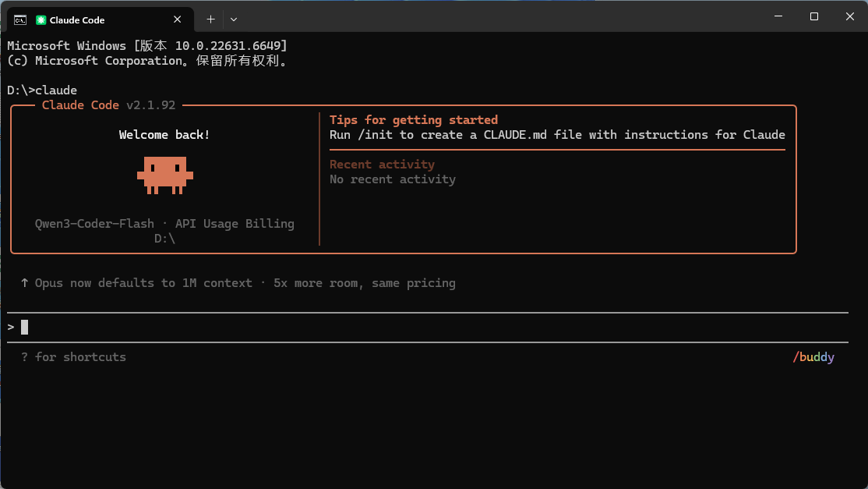
Task: Click the 'Recent activity' heading
Action: 382,165
